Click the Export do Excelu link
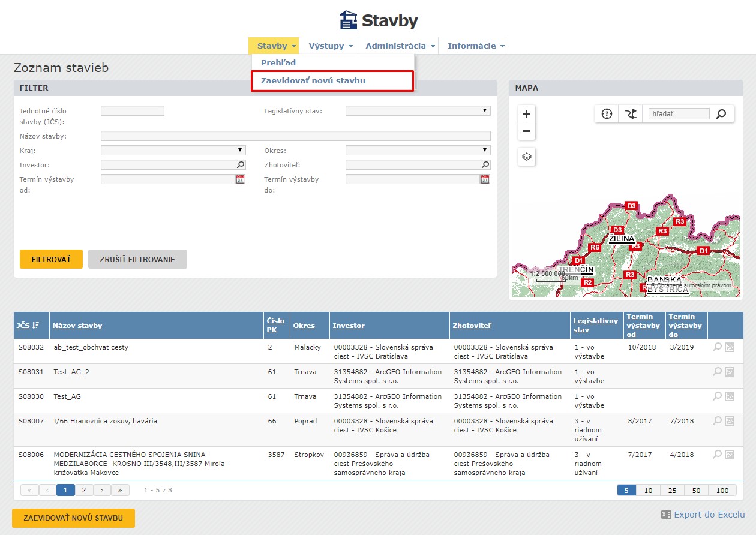Viewport: 756px width, 535px height. (x=709, y=515)
